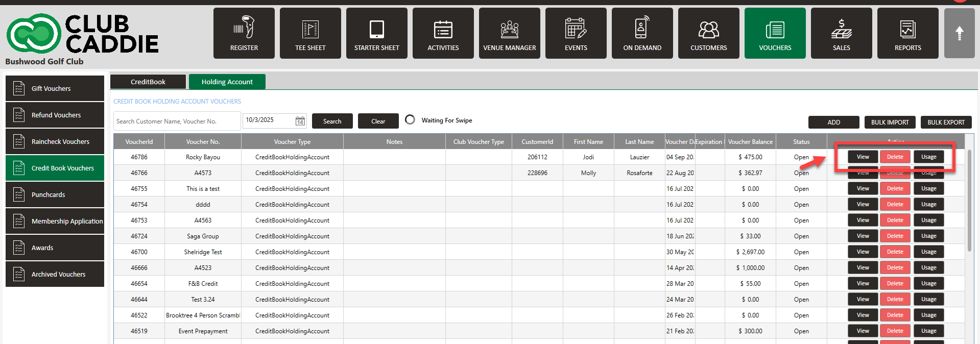Enable the Waiting For Swipe radio option

tap(410, 120)
